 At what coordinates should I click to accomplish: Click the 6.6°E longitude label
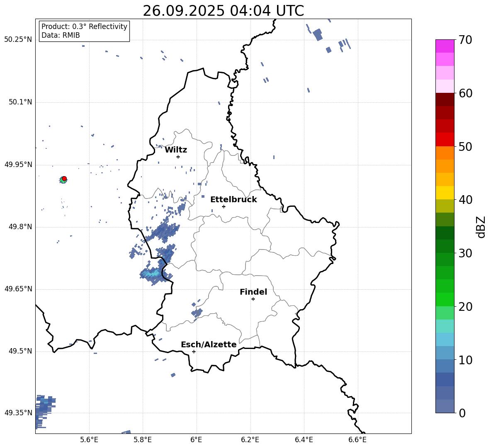coord(357,440)
